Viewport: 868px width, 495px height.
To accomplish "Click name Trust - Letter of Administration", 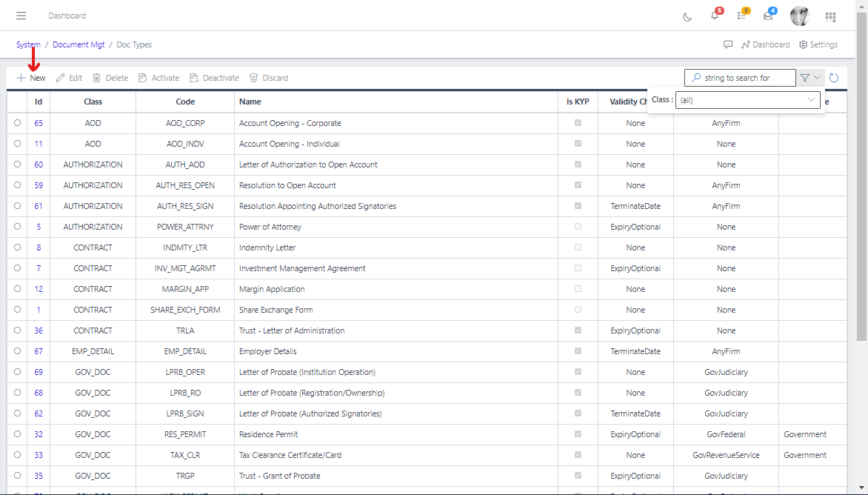I will pos(292,330).
